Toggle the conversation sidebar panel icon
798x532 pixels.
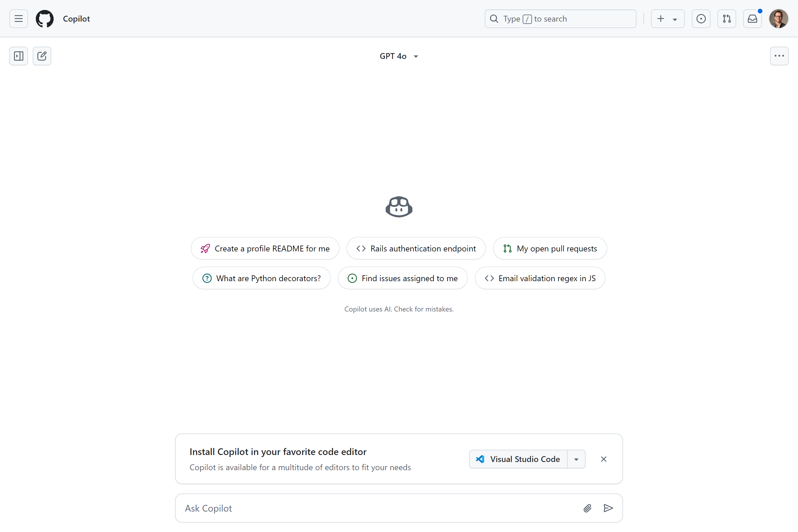19,56
